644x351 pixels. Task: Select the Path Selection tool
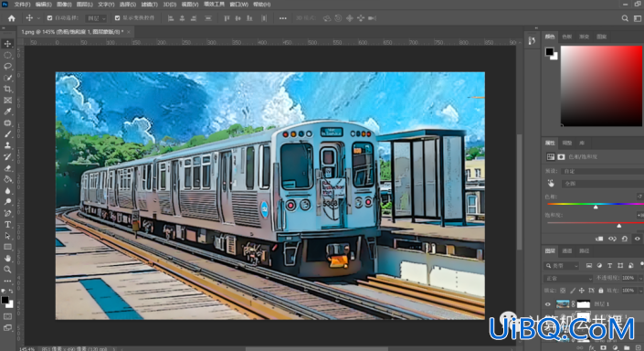point(7,236)
